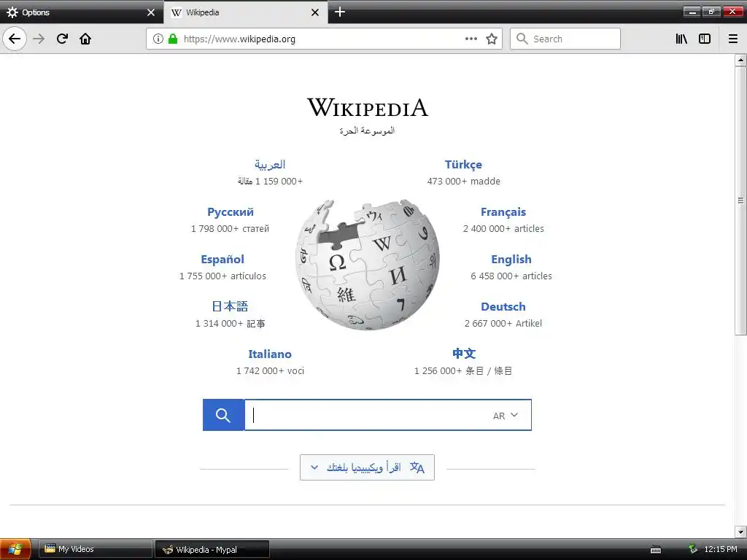Click the browser toolbar Search box
Image resolution: width=747 pixels, height=560 pixels.
[565, 39]
